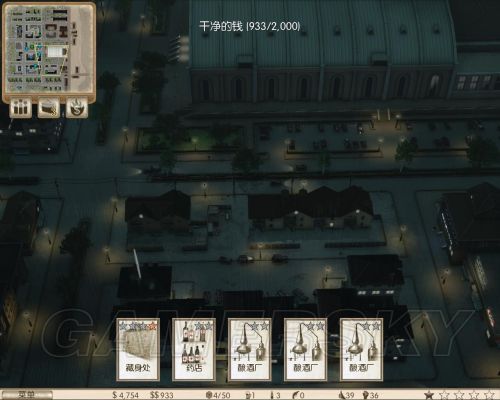Click the filled first star rating

click(x=429, y=395)
